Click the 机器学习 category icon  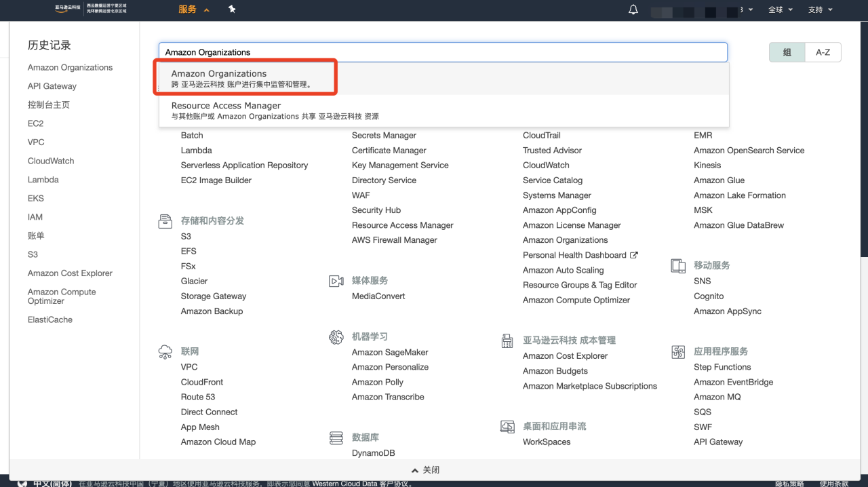pyautogui.click(x=336, y=337)
